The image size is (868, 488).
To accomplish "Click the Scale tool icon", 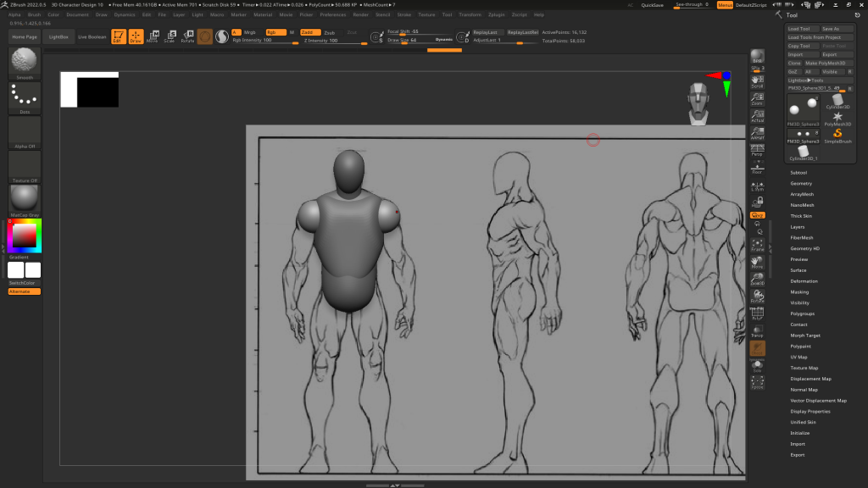I will pyautogui.click(x=170, y=36).
